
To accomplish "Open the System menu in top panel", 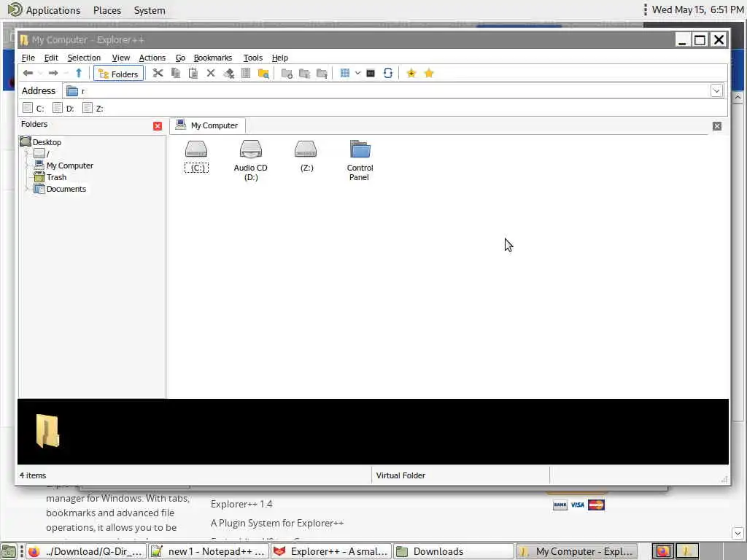I will point(149,10).
